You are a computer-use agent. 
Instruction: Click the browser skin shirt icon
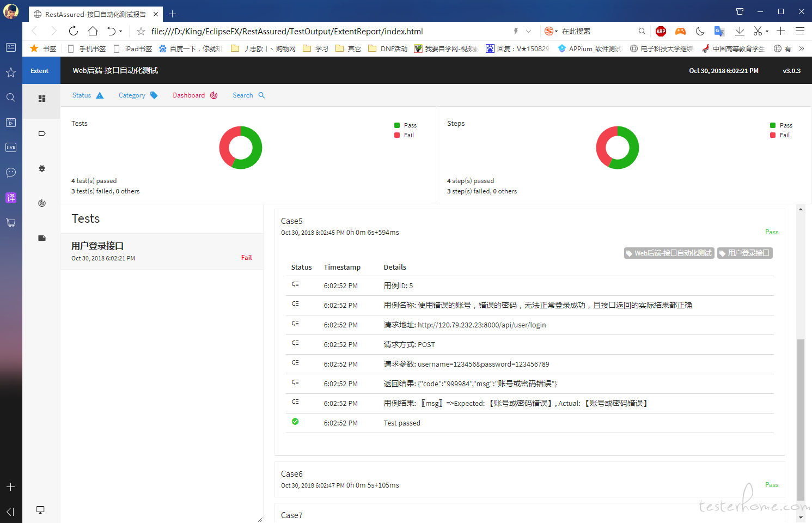740,11
